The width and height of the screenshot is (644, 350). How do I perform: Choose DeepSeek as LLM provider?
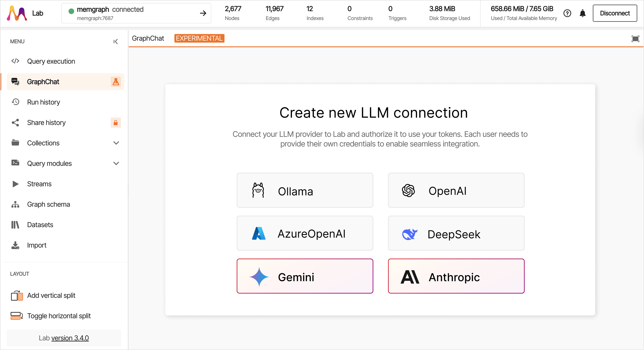click(456, 233)
